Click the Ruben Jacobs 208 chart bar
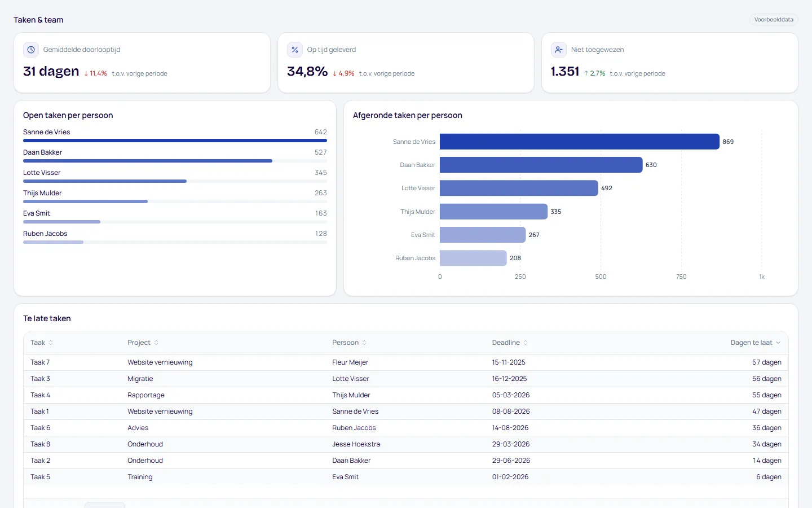 473,258
